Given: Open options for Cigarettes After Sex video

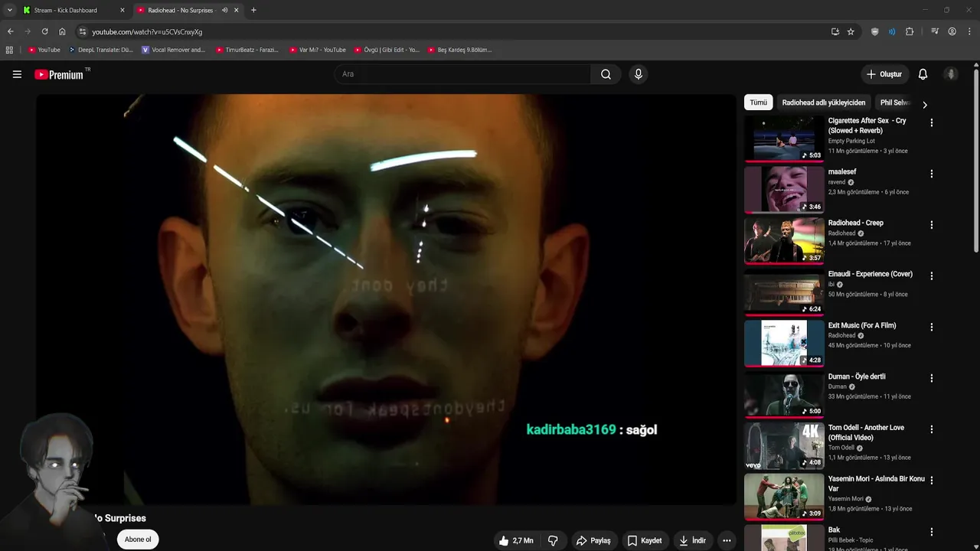Looking at the screenshot, I should click(931, 122).
